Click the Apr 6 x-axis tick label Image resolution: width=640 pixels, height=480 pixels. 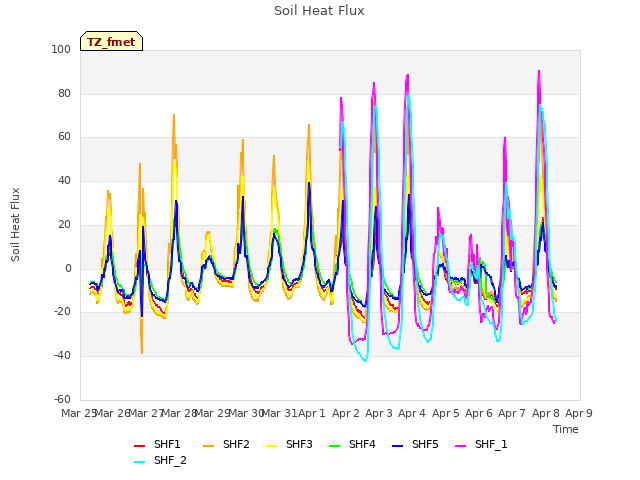[x=479, y=413]
